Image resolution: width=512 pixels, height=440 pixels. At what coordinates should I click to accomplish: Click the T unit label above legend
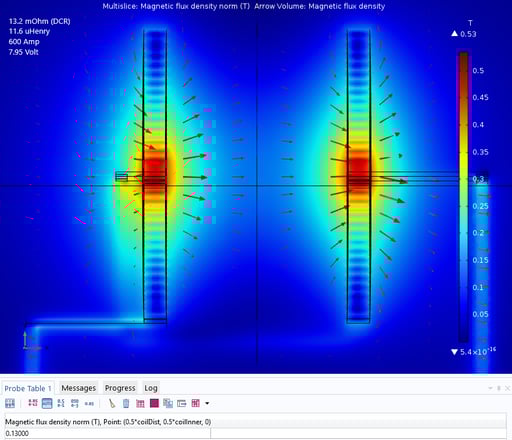click(x=470, y=23)
